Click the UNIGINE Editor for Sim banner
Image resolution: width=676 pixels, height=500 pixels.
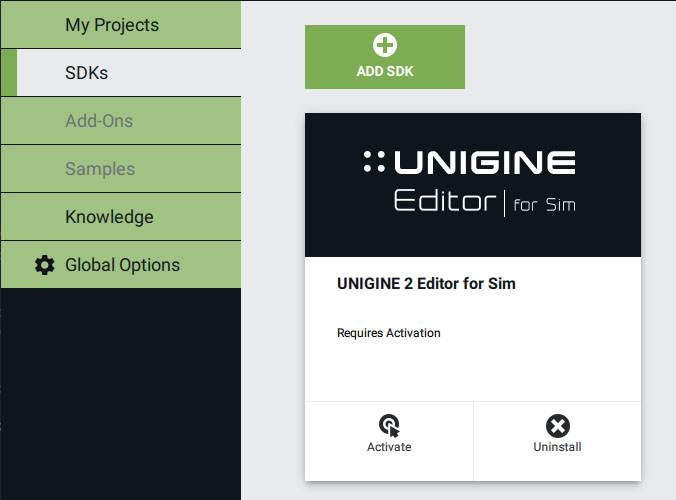point(473,185)
